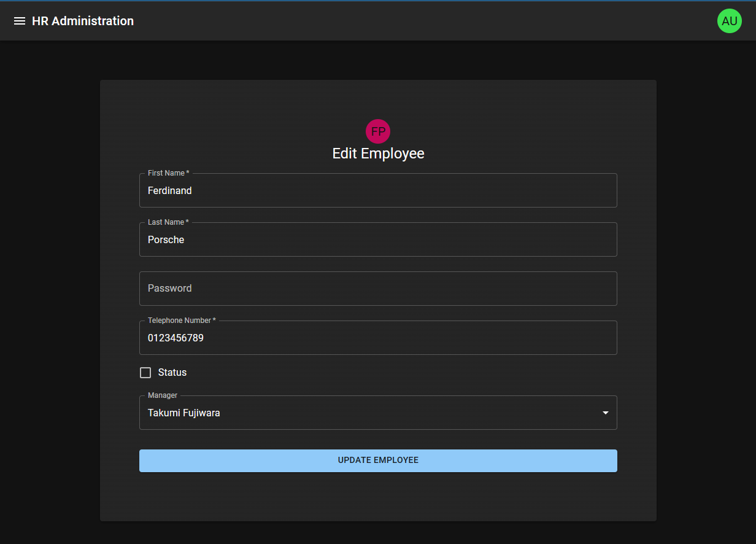Select Takumi Fujiwara in Manager field

378,413
